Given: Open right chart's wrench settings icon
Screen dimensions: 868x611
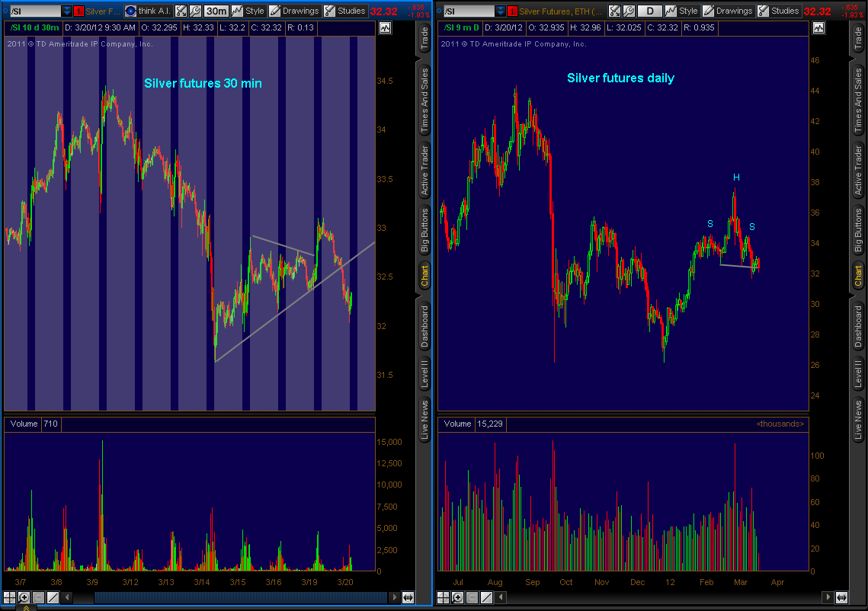Looking at the screenshot, I should point(628,11).
